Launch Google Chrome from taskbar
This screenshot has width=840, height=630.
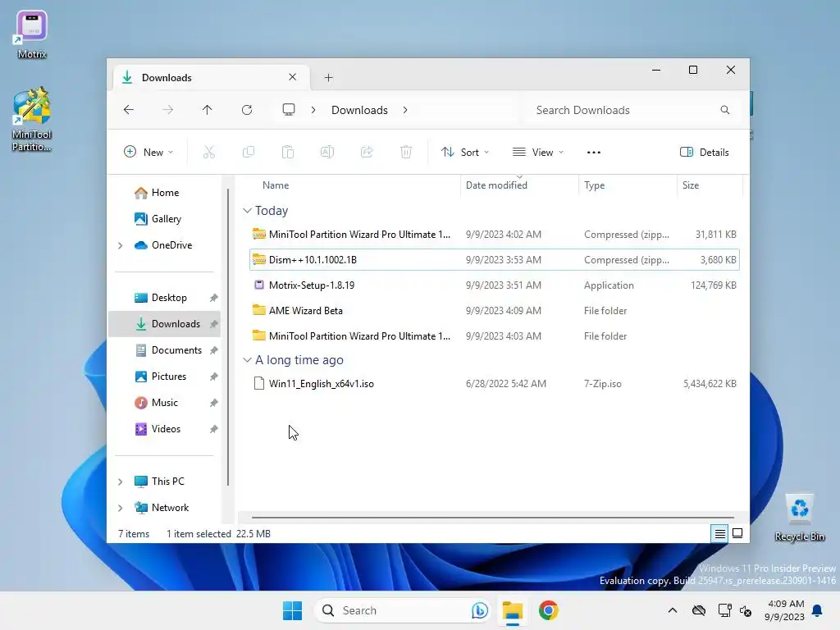pos(549,610)
